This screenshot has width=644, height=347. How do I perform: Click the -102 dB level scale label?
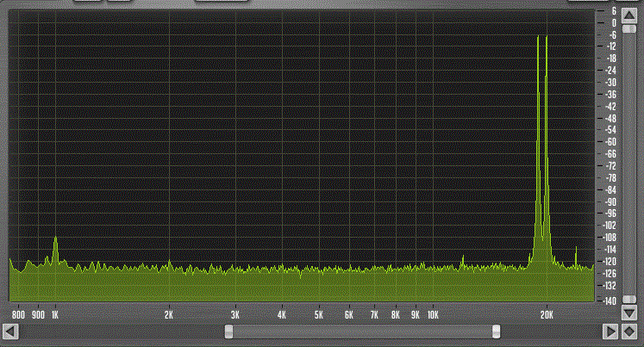pyautogui.click(x=610, y=226)
